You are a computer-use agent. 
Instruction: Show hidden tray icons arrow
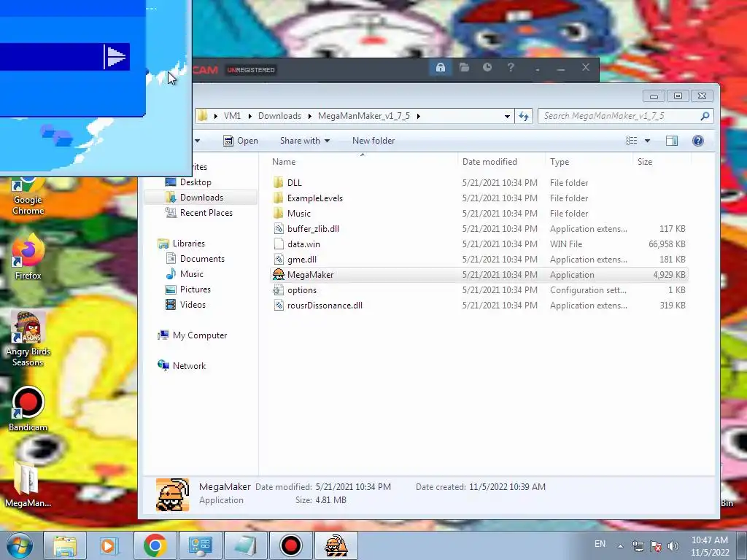point(620,546)
